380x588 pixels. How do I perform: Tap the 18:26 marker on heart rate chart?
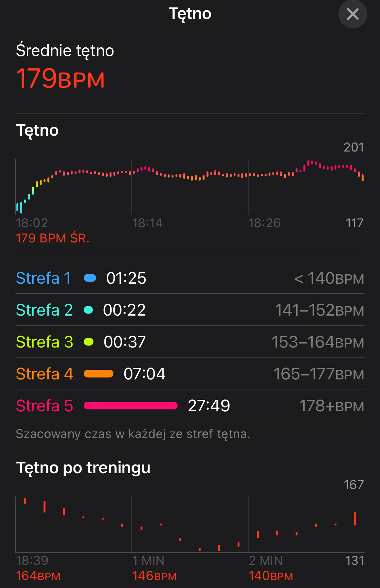point(264,223)
